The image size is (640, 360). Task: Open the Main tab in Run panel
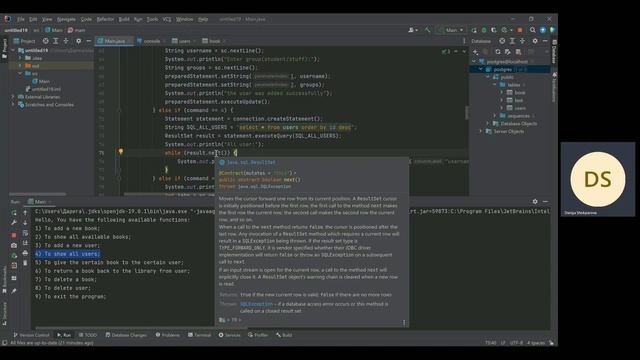[x=40, y=202]
